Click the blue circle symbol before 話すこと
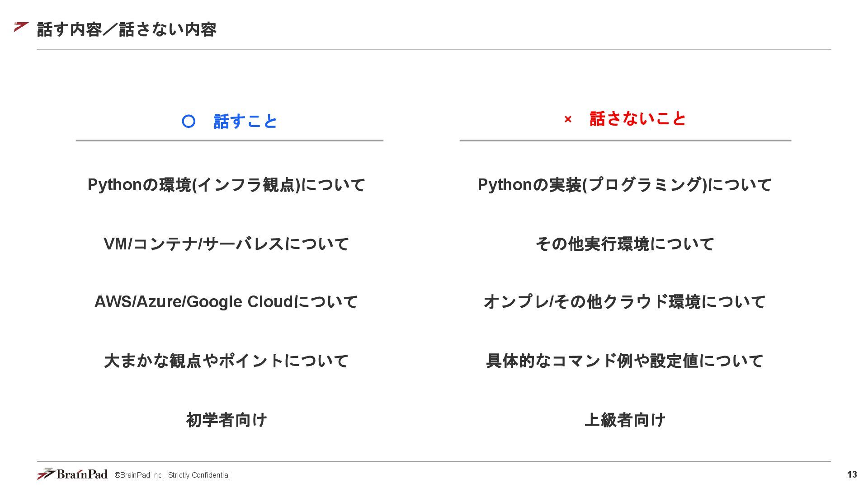Image resolution: width=868 pixels, height=488 pixels. tap(189, 121)
